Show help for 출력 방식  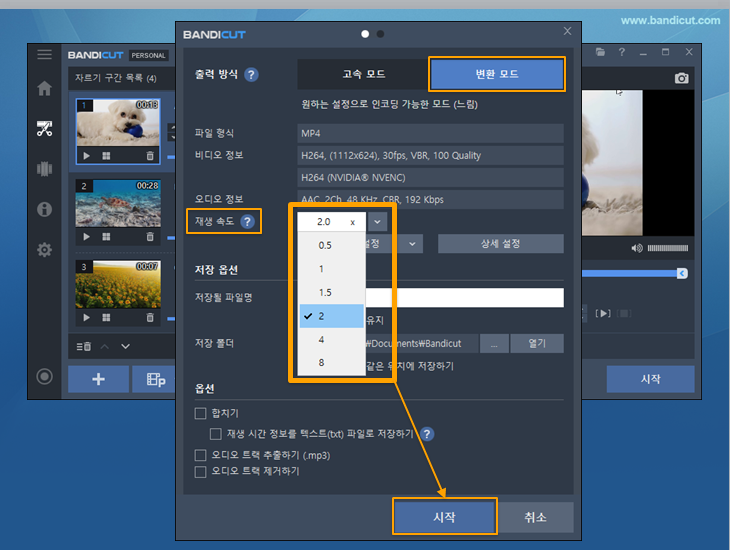[251, 75]
